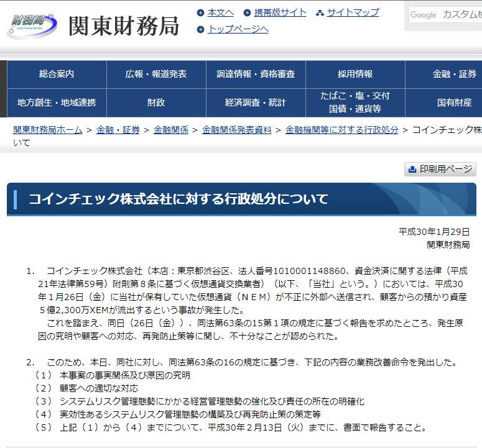Viewport: 482px width, 448px height.
Task: Open the 本文へ link
Action: click(220, 13)
